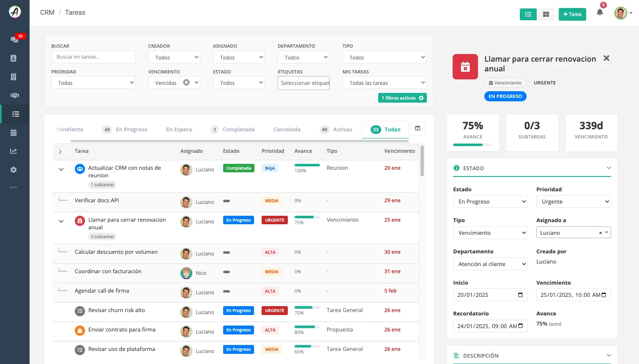Open the settings gear sidebar icon
Screen dimensions: 639x364
(14, 170)
